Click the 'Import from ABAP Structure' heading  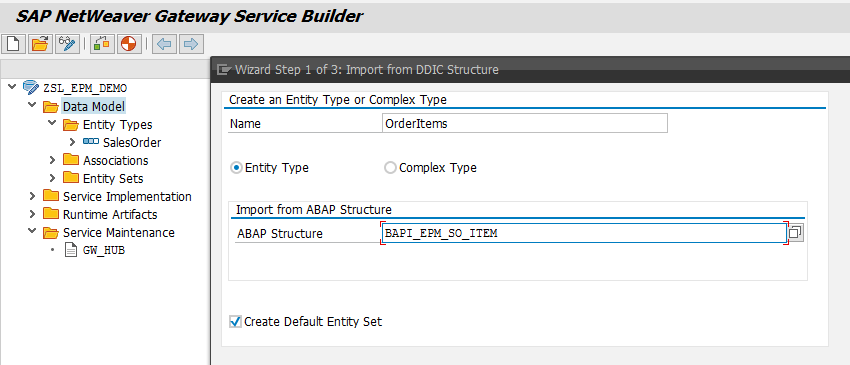[314, 209]
